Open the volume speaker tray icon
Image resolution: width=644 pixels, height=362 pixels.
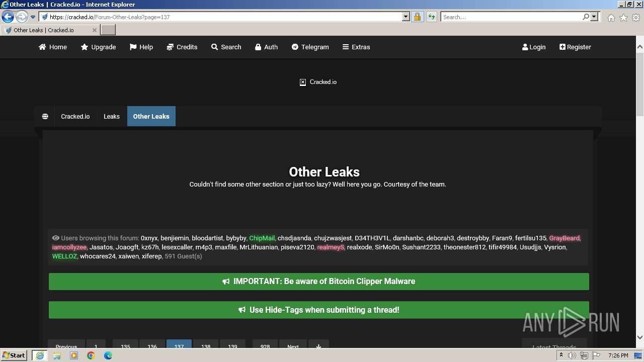coord(572,355)
